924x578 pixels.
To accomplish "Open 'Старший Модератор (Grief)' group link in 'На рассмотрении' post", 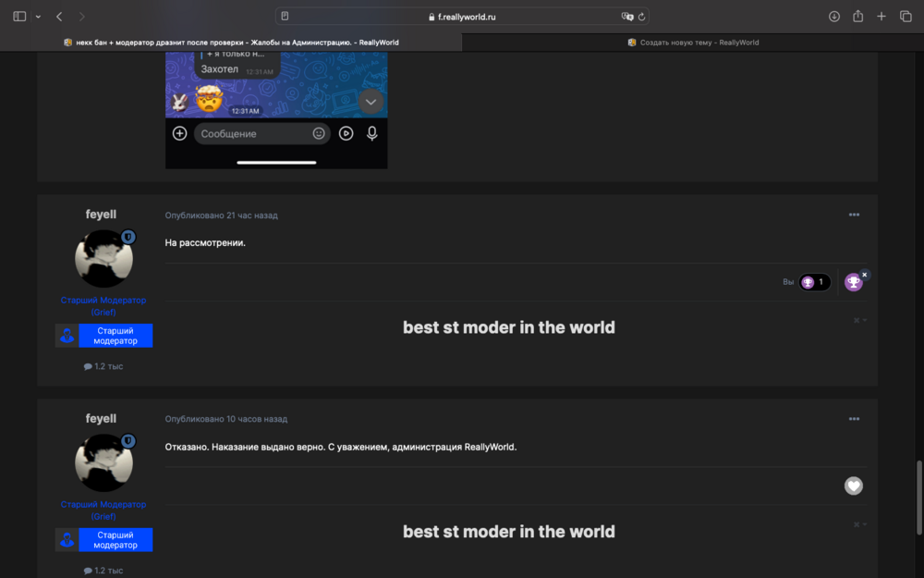I will (103, 306).
